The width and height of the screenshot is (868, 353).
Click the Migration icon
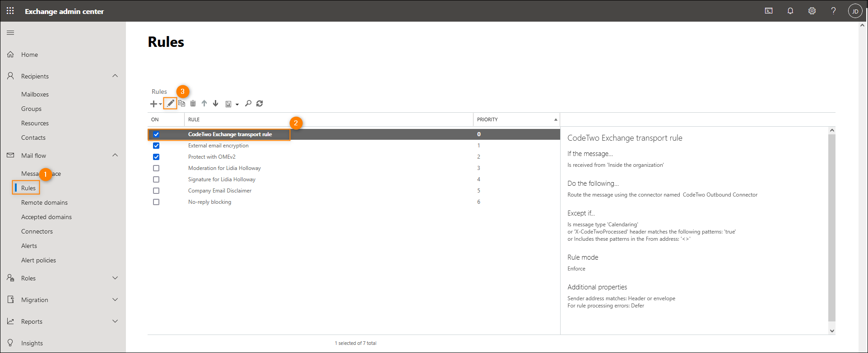tap(10, 299)
